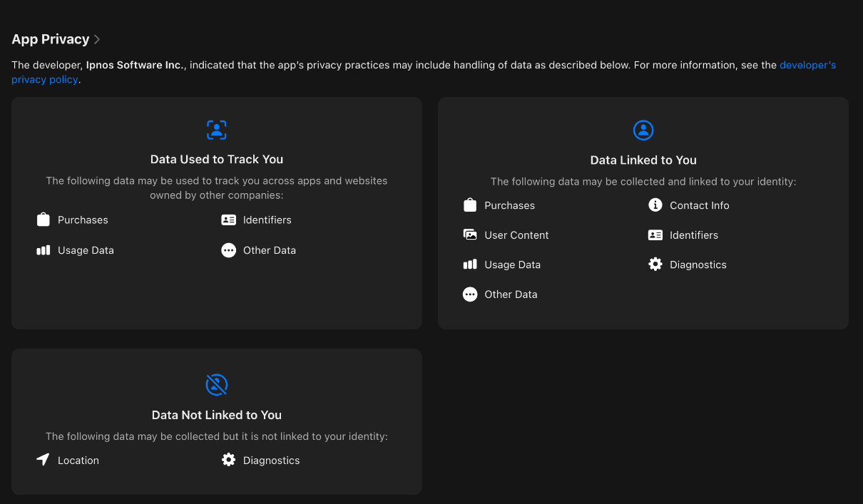Click the Purchases label in Linked card
The height and width of the screenshot is (504, 863).
pos(509,205)
